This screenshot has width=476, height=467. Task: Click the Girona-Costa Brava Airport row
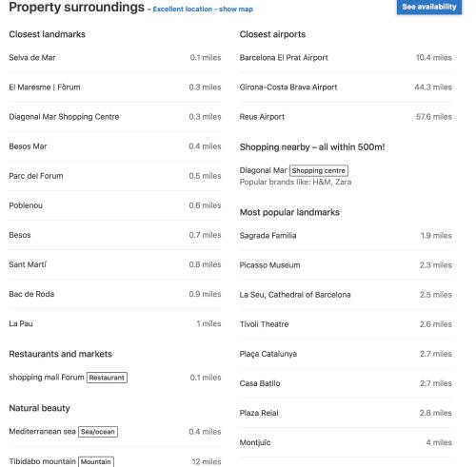[346, 88]
